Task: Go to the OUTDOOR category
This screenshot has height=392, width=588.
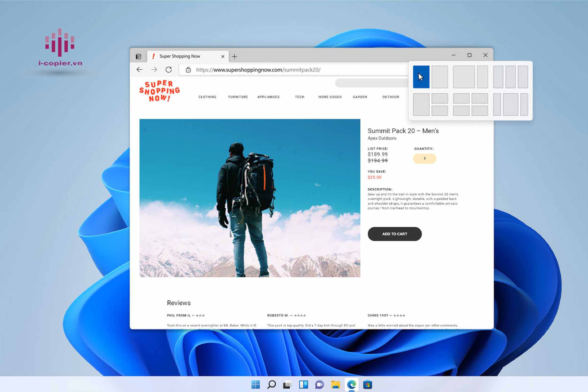Action: click(391, 97)
